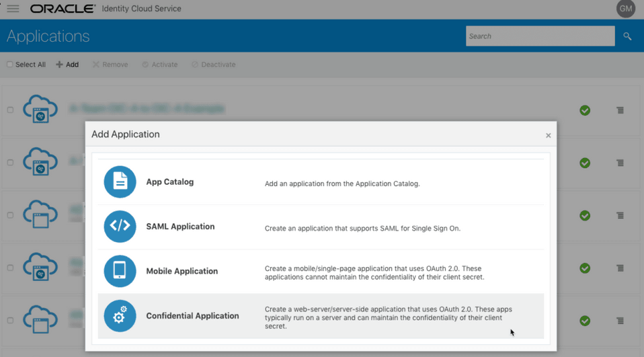Screen dimensions: 644x357
Task: Click the SAML Application code icon
Action: point(120,227)
